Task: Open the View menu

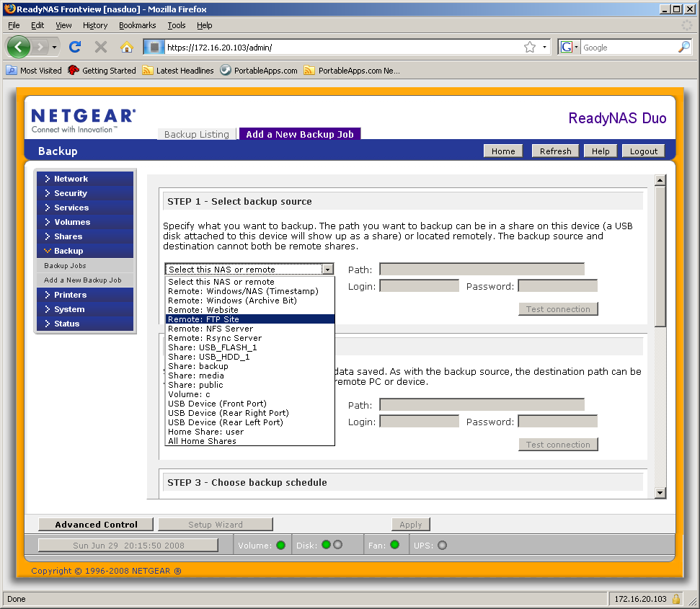Action: point(63,25)
